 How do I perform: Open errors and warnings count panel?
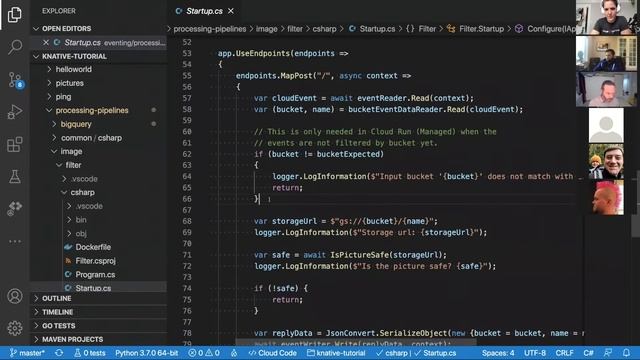(x=204, y=353)
